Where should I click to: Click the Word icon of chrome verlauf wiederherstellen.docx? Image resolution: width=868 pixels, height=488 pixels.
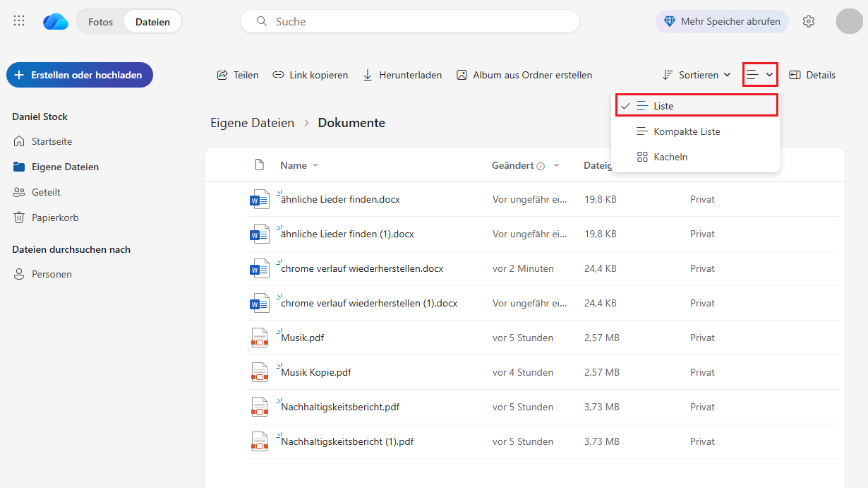[x=260, y=268]
